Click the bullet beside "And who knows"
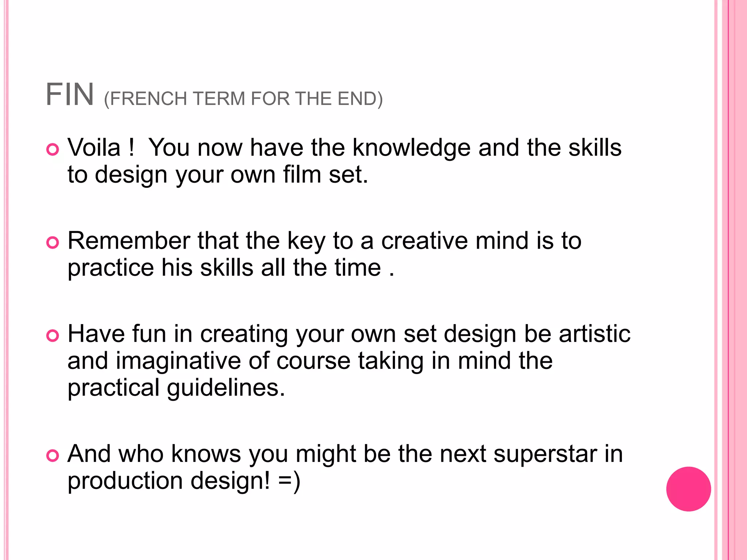The image size is (747, 560). click(x=53, y=455)
